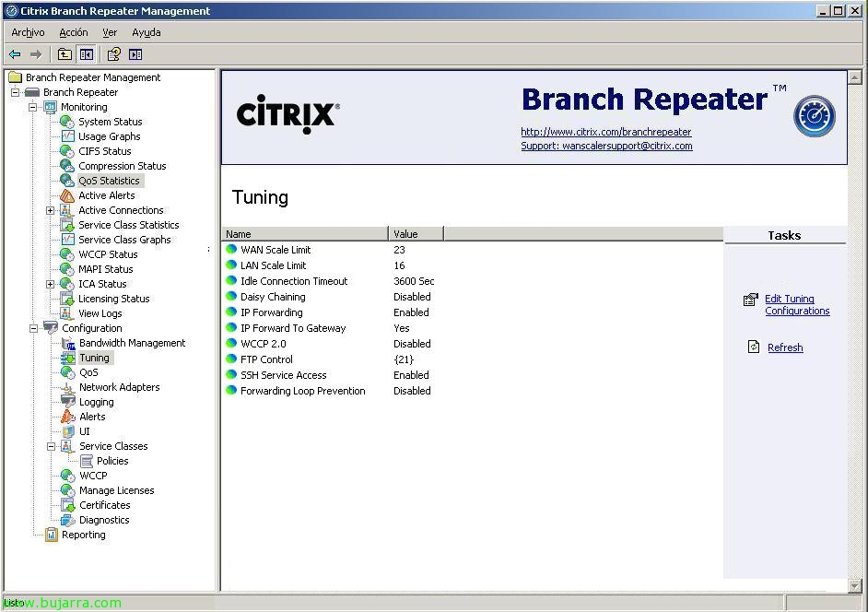Click the Reporting icon in tree
The height and width of the screenshot is (612, 868).
pyautogui.click(x=52, y=535)
